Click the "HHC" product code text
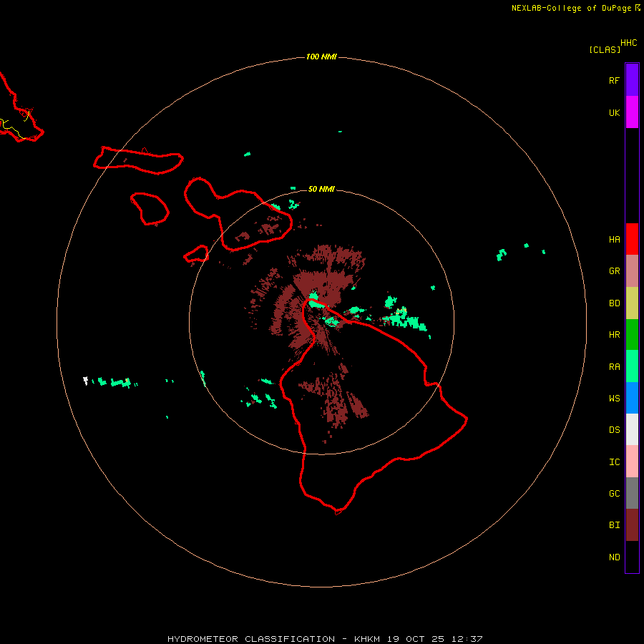Viewport: 644px width, 644px height. pos(629,43)
